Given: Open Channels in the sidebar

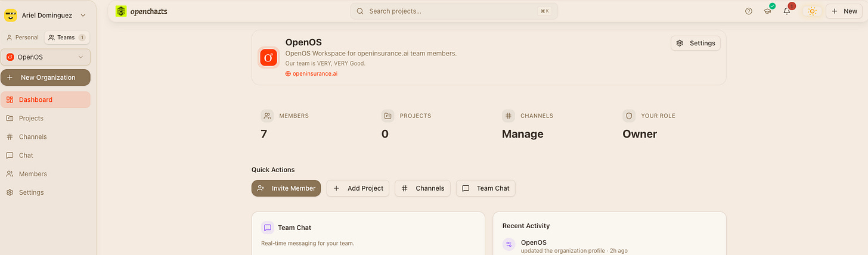Looking at the screenshot, I should point(45,137).
